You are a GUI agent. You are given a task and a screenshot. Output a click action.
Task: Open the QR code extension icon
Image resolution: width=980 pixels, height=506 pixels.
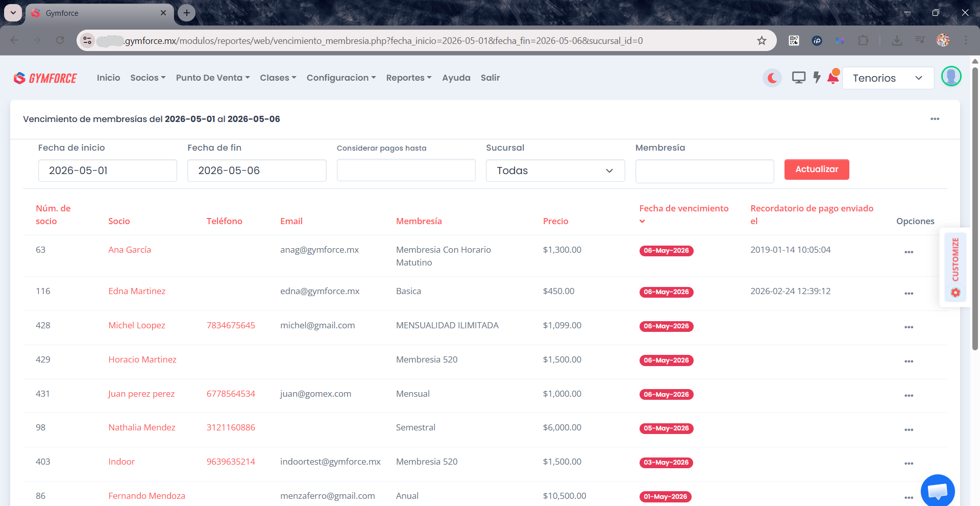pos(794,41)
